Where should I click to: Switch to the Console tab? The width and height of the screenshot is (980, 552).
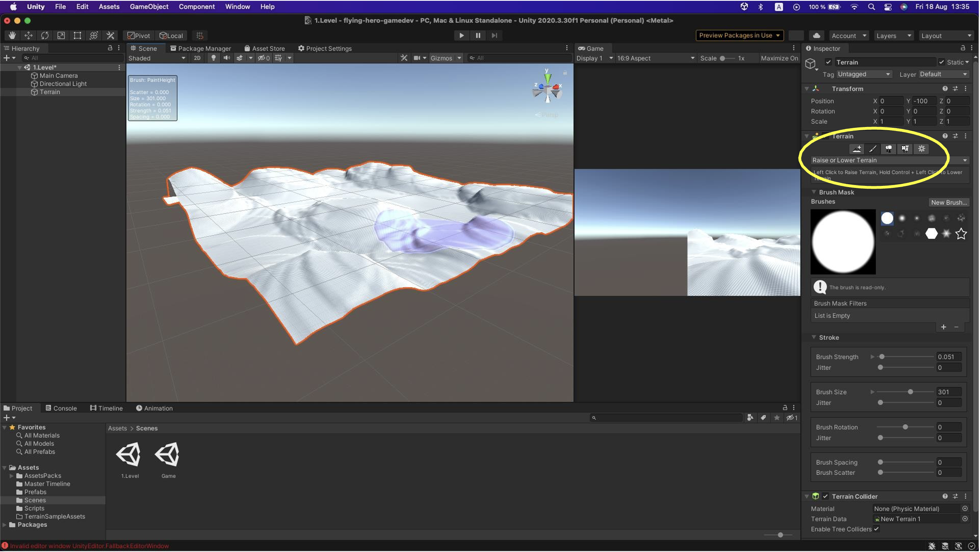point(61,408)
